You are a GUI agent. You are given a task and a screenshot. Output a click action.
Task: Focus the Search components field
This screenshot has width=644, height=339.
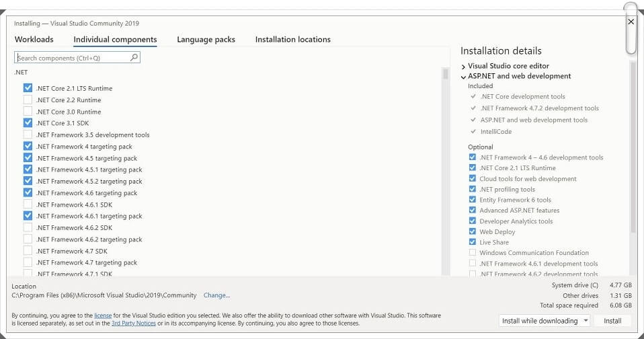77,58
